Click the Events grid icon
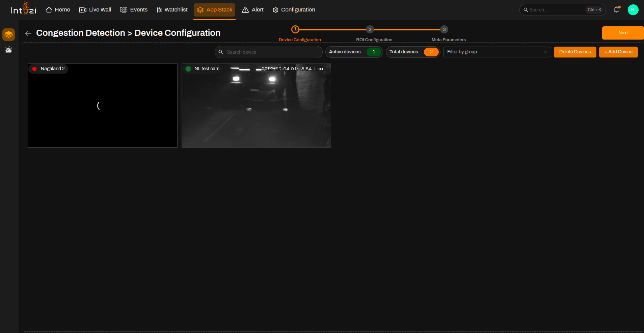 (x=124, y=10)
